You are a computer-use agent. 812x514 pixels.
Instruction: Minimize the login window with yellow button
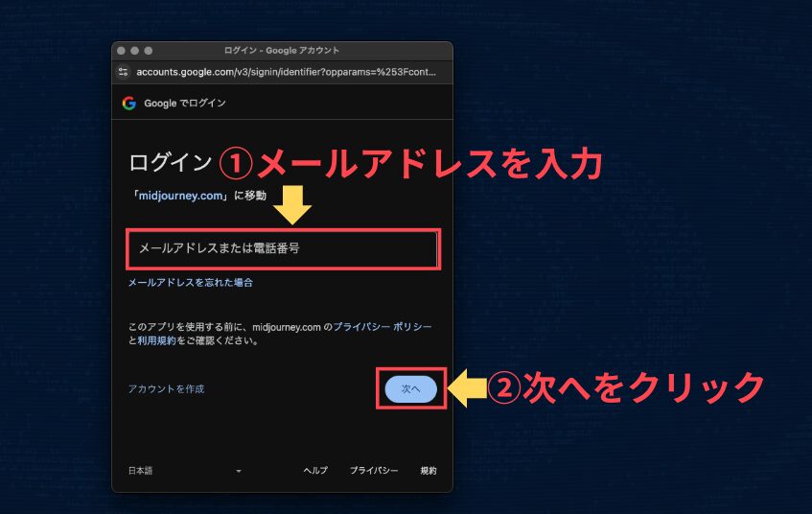pos(135,50)
